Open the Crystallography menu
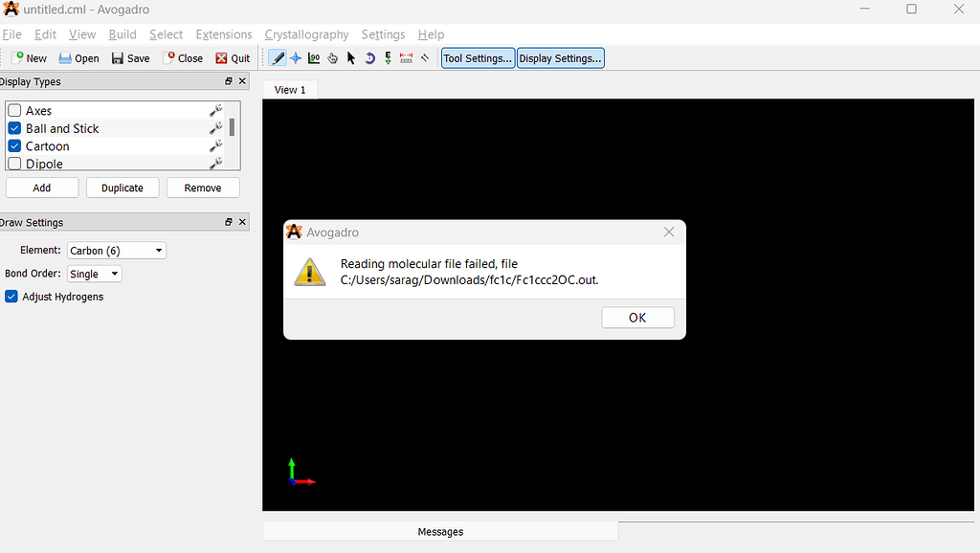Screen dimensions: 980x553 coord(306,33)
